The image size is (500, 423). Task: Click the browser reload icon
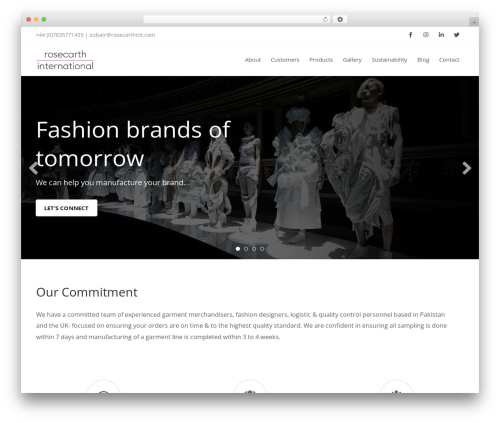pyautogui.click(x=325, y=19)
